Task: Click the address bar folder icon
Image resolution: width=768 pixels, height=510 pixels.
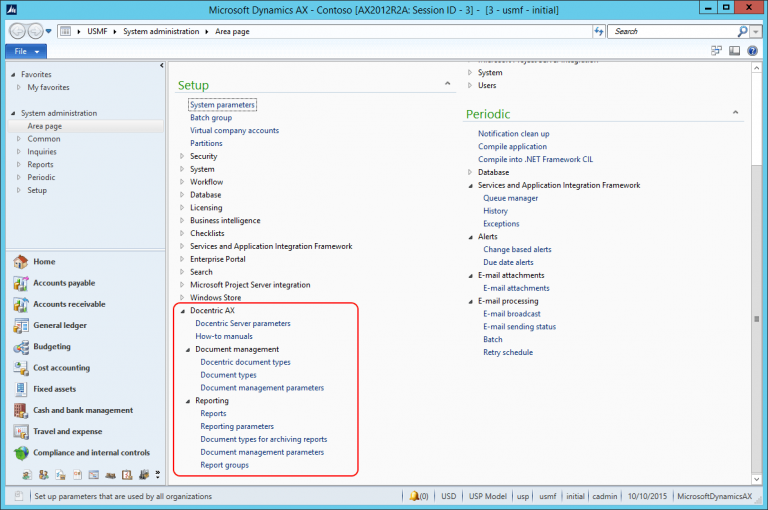Action: click(65, 31)
